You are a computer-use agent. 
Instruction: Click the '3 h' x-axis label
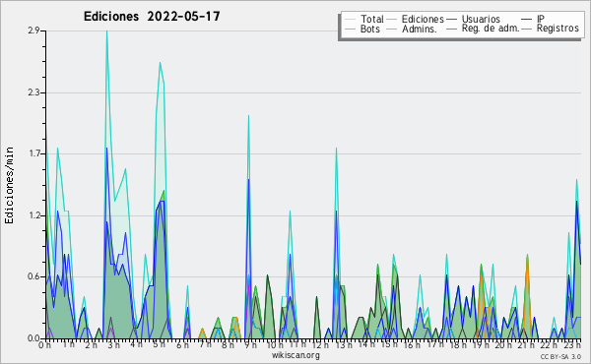pyautogui.click(x=113, y=345)
